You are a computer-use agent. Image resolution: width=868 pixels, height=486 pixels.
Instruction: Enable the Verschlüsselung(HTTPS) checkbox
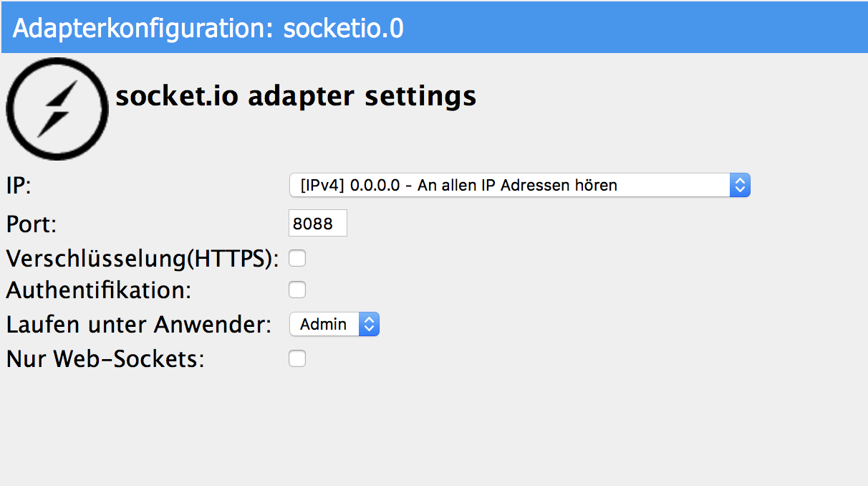pyautogui.click(x=297, y=258)
